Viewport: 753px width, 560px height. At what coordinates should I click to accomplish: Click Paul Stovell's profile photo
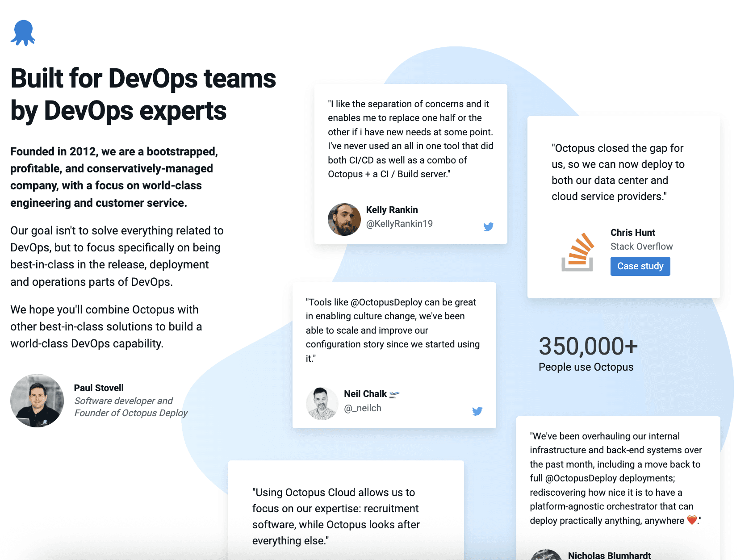pyautogui.click(x=37, y=401)
